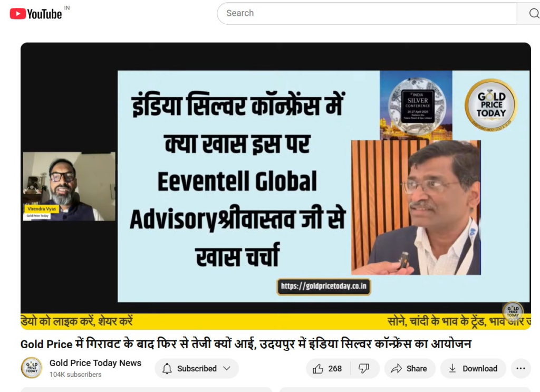The width and height of the screenshot is (540, 392).
Task: Share the video via the Share button
Action: click(410, 369)
